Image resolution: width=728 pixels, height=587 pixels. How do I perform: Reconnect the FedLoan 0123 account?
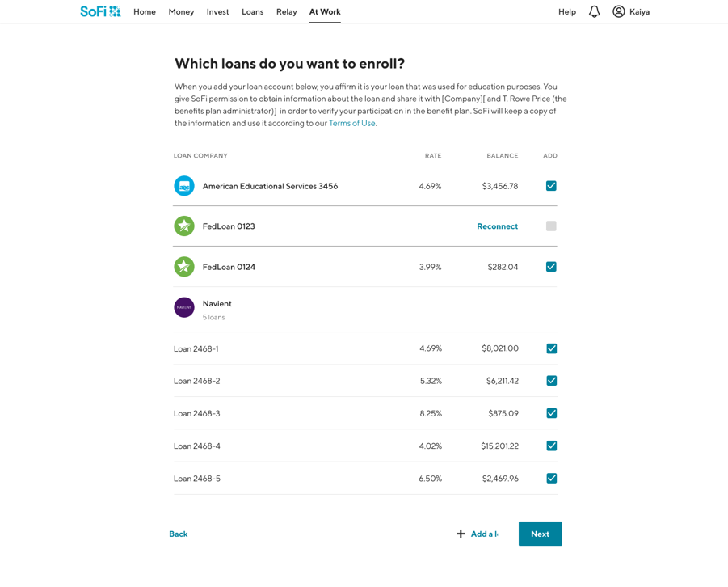pyautogui.click(x=497, y=226)
